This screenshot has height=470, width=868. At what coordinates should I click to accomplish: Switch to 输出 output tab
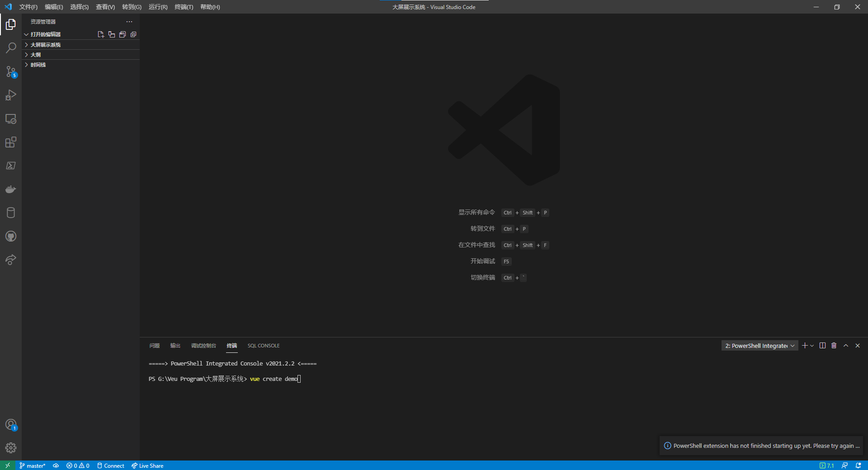[175, 346]
